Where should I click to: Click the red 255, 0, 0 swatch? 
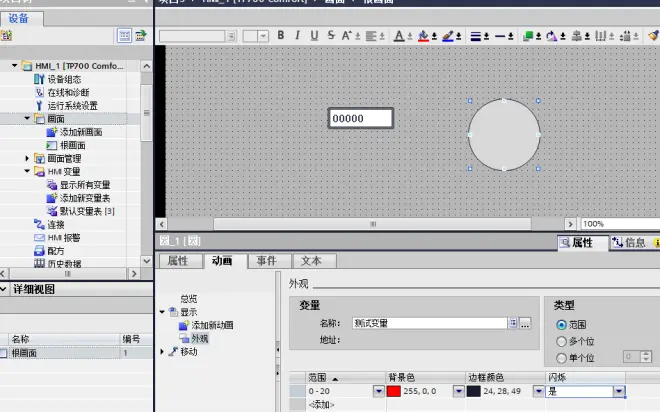(394, 391)
